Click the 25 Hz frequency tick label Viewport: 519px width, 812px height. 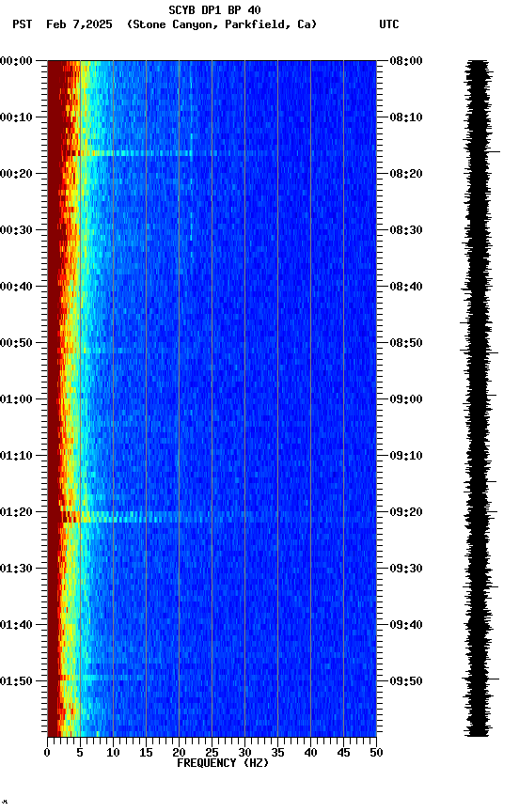(x=212, y=753)
